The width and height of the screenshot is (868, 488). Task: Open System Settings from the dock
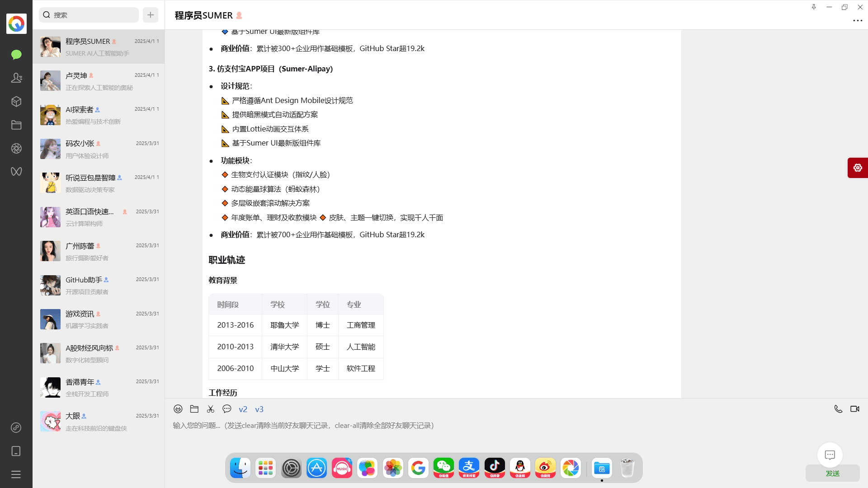click(x=291, y=468)
